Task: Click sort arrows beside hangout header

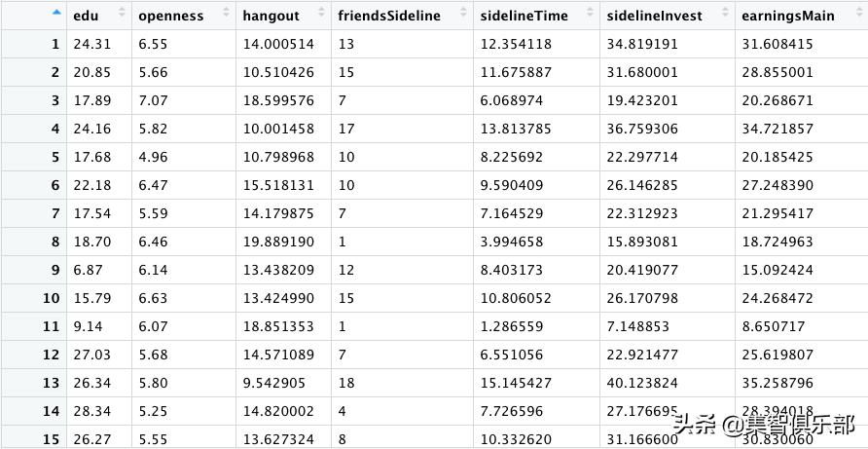Action: coord(320,14)
